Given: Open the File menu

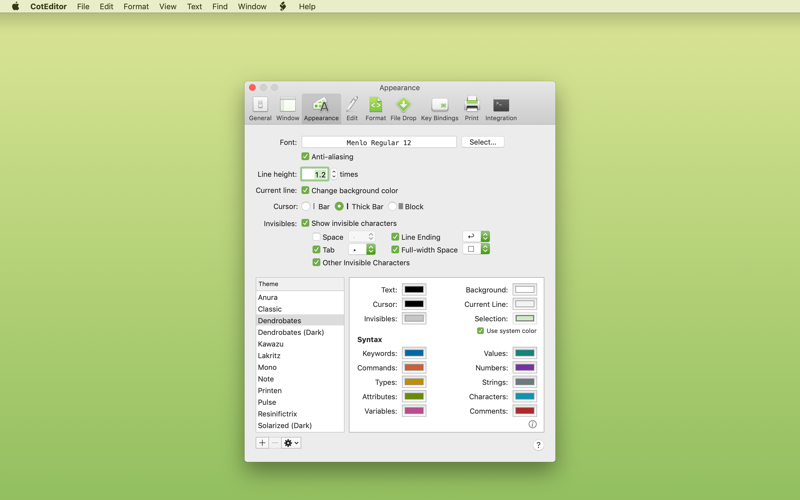Looking at the screenshot, I should click(x=83, y=7).
